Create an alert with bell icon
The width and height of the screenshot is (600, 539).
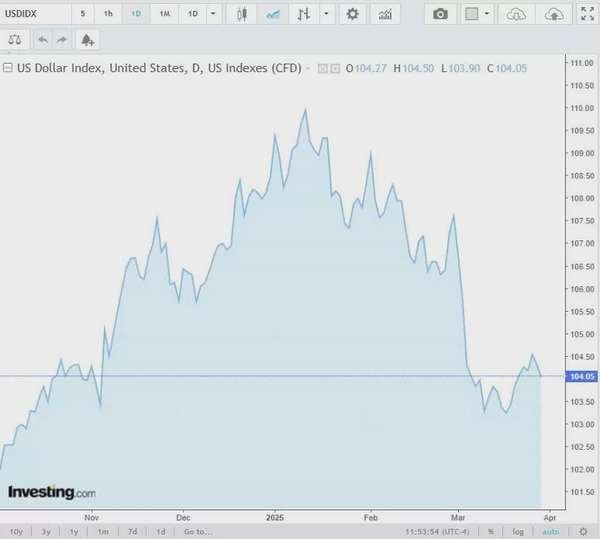point(88,39)
